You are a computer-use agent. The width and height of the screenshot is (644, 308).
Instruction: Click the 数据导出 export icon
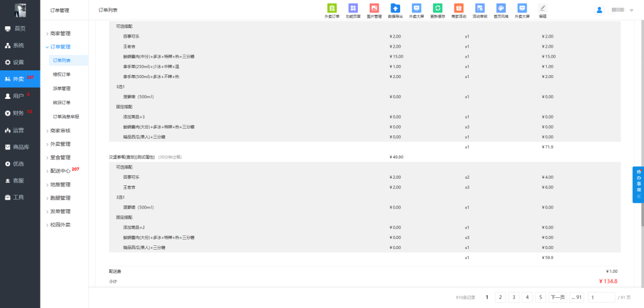(395, 9)
